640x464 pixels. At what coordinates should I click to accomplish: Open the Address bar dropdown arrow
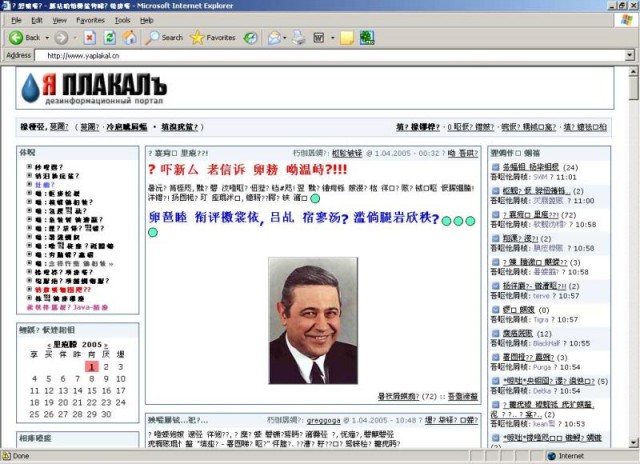click(x=630, y=55)
